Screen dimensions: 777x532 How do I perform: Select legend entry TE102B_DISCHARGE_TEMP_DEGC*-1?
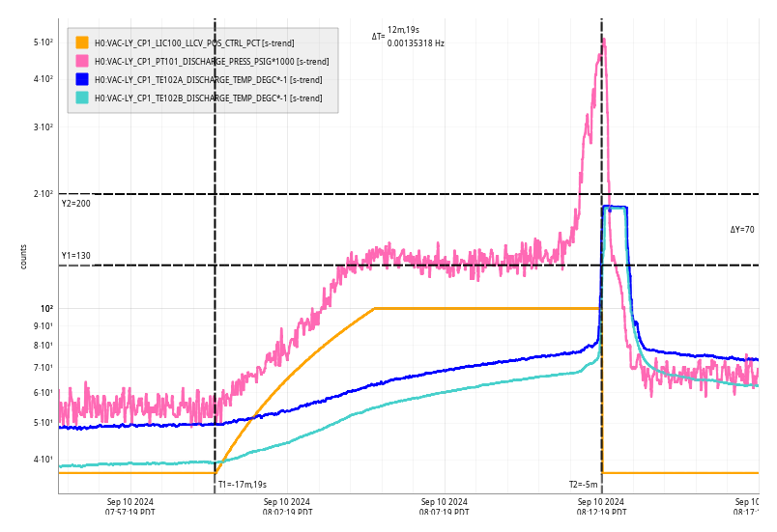click(x=208, y=98)
